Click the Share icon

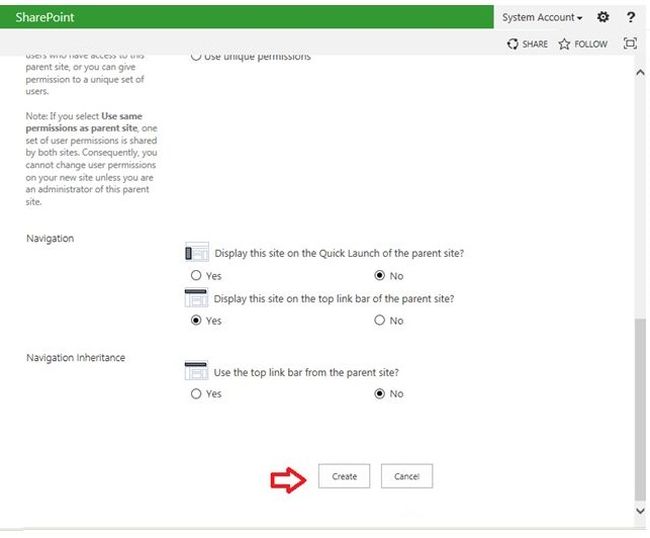[x=513, y=44]
